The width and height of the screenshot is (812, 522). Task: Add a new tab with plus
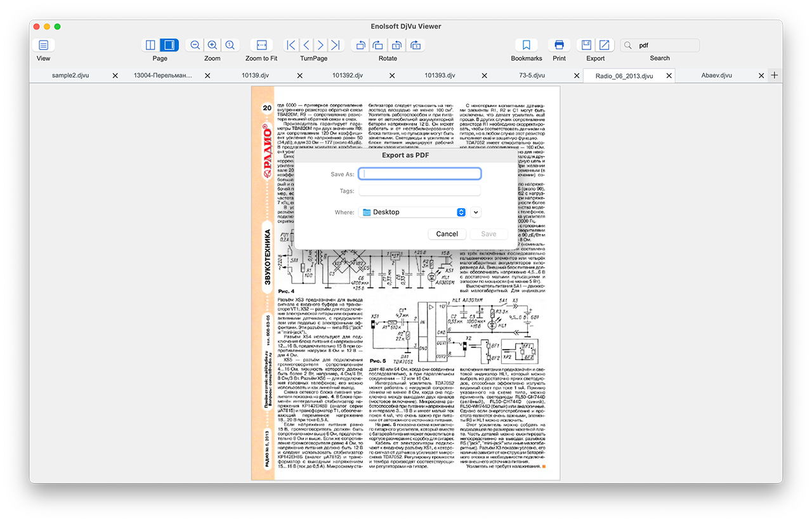click(x=774, y=75)
